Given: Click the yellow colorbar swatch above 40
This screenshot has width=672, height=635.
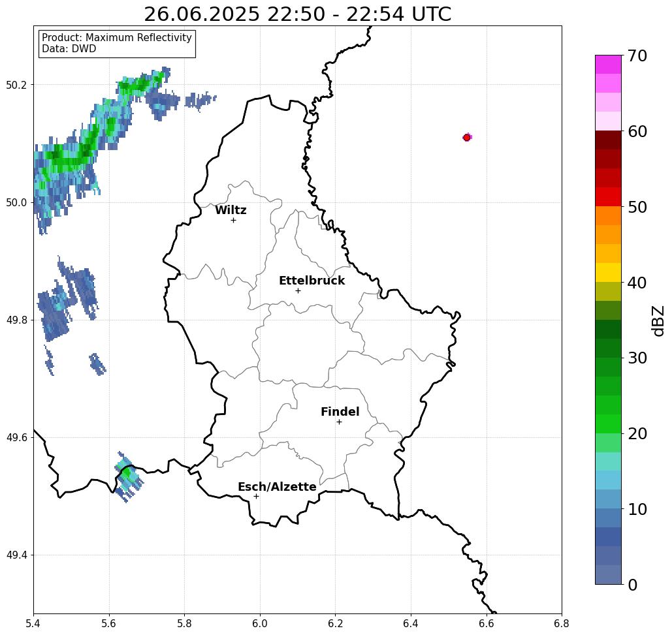Looking at the screenshot, I should tap(608, 272).
